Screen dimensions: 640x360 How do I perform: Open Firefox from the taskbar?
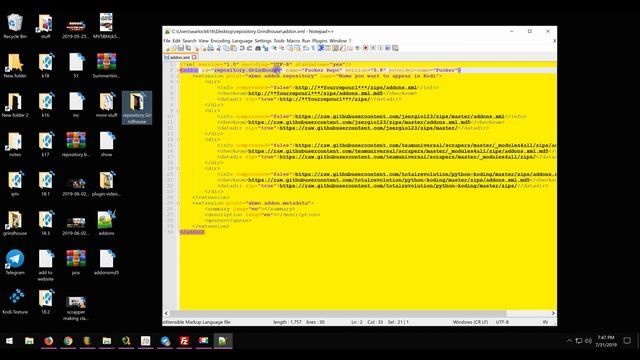49,340
